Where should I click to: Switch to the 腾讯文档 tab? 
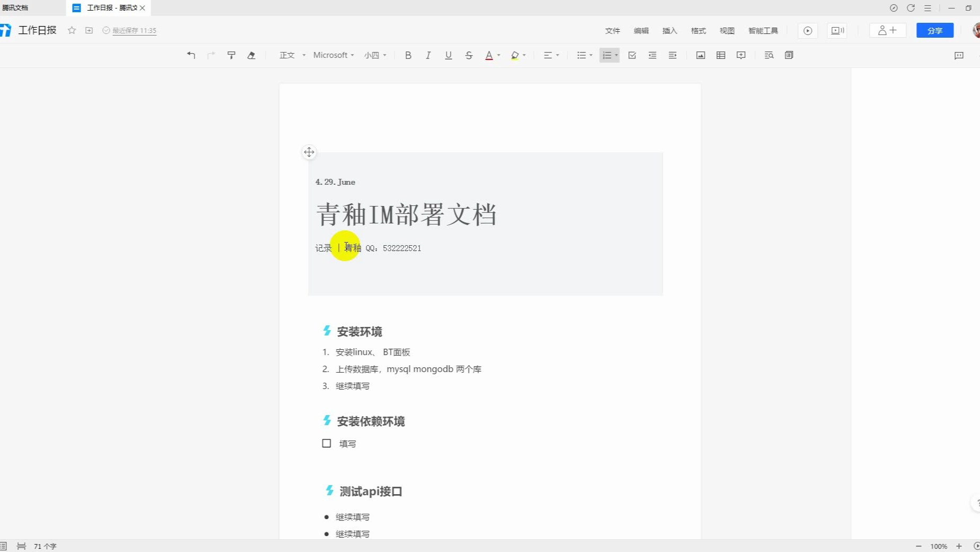[15, 8]
